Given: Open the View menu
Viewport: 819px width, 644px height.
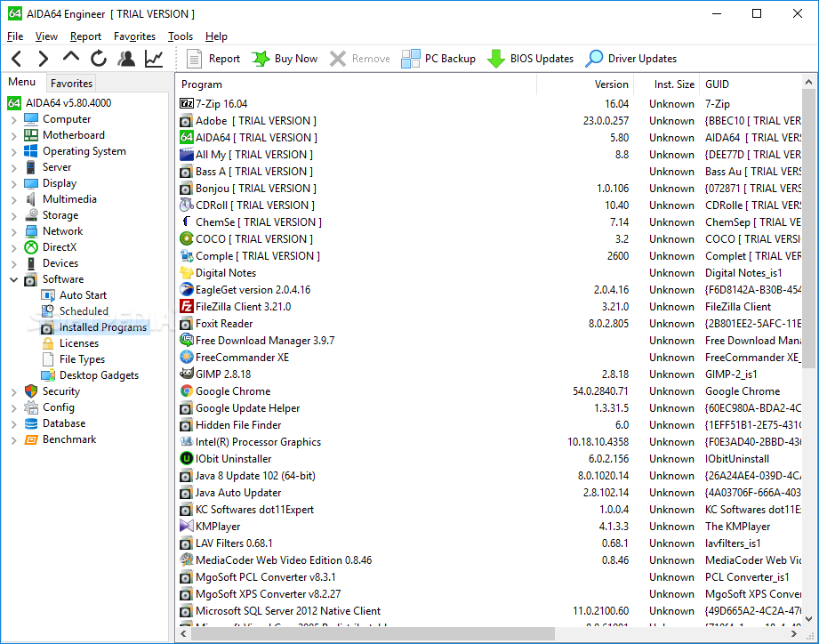Looking at the screenshot, I should (46, 36).
